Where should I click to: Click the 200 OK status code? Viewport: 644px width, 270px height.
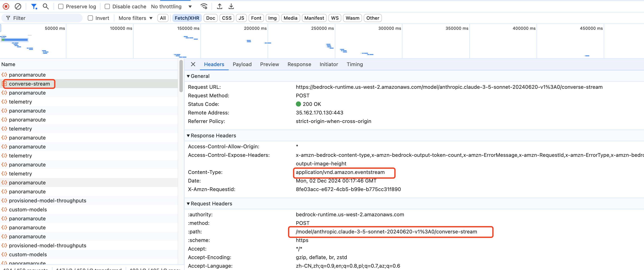click(308, 104)
